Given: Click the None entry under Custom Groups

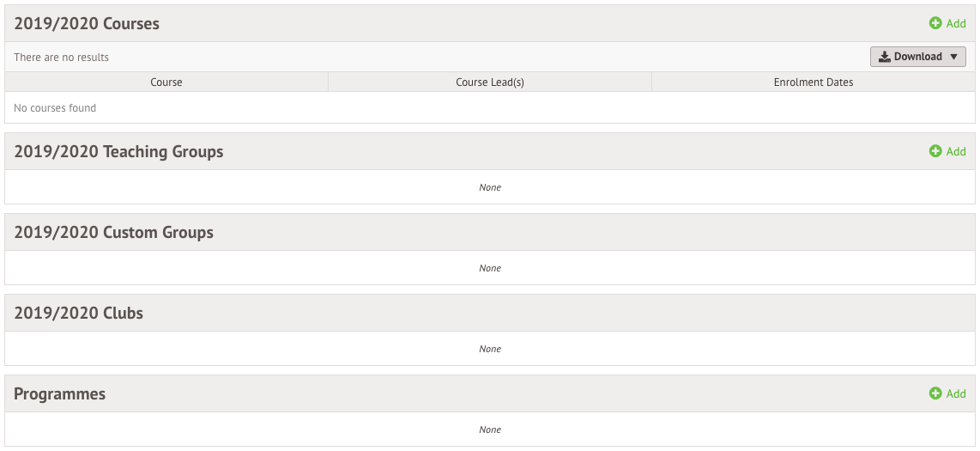Looking at the screenshot, I should tap(490, 268).
